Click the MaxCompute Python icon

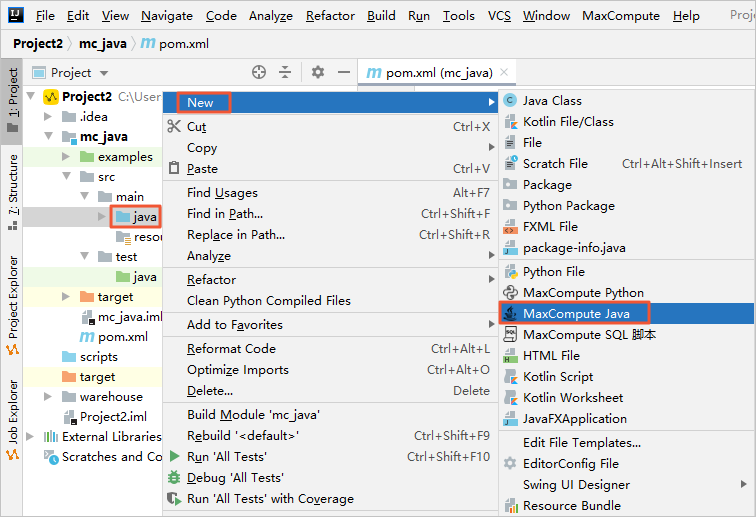pos(510,293)
